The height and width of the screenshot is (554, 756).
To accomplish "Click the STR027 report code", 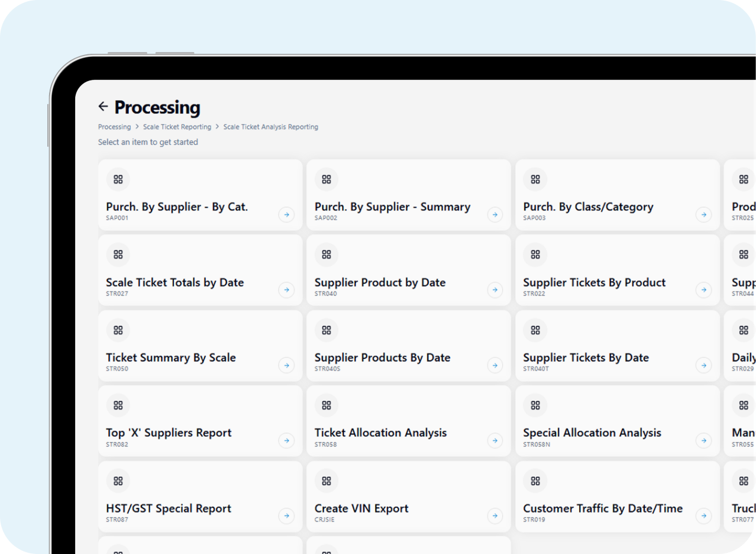I will [x=117, y=294].
